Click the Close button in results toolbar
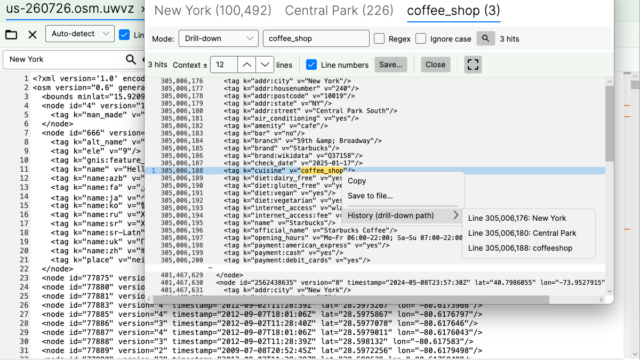This screenshot has height=360, width=640. coord(436,64)
